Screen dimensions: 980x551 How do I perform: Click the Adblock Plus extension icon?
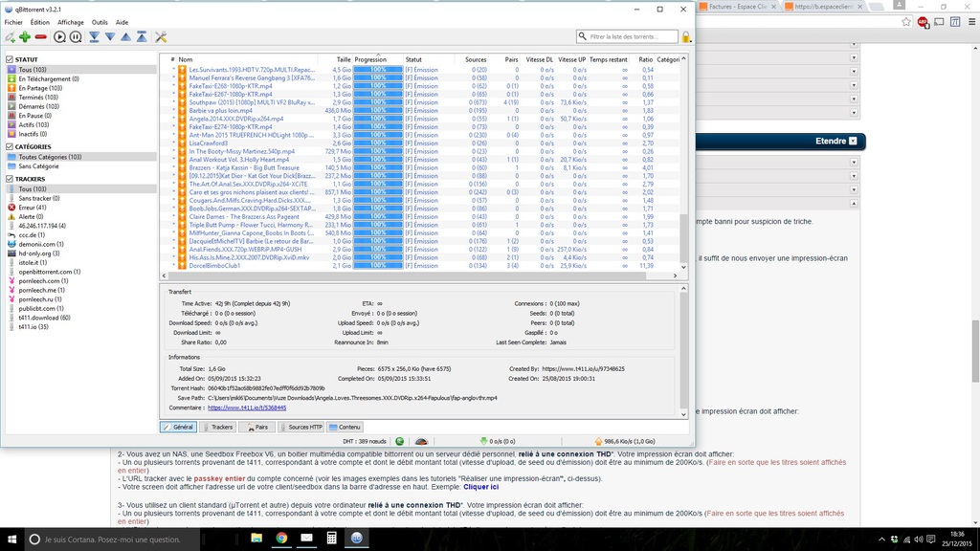point(923,22)
